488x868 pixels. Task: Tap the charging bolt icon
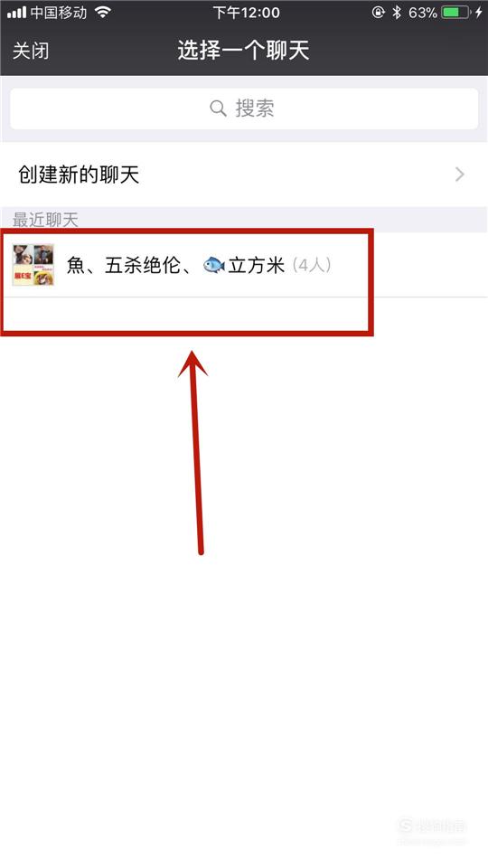[479, 12]
